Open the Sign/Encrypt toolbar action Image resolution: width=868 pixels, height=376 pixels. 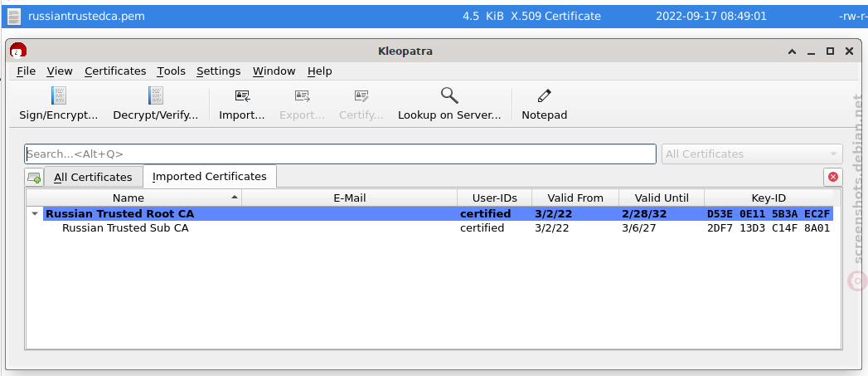tap(59, 104)
